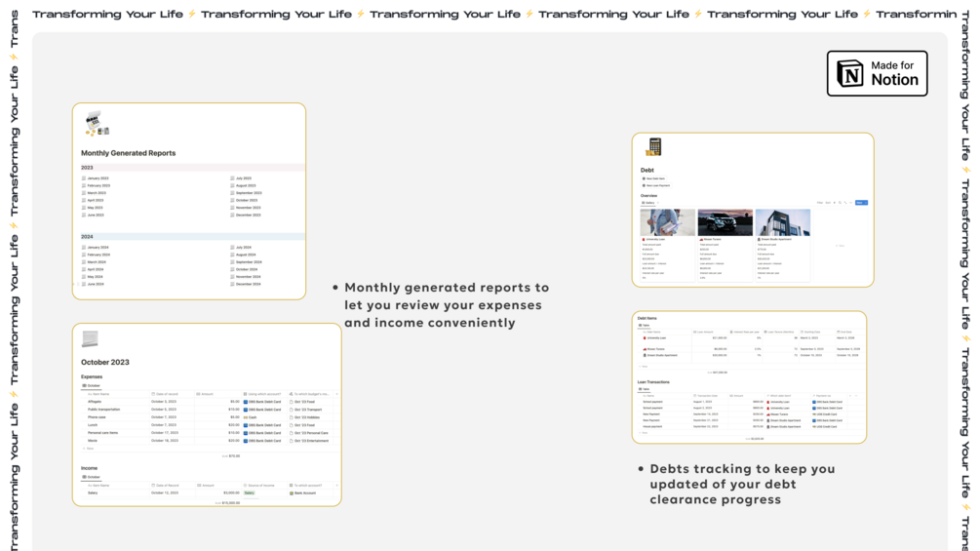980x551 pixels.
Task: Open the November 2024 report page
Action: point(246,277)
